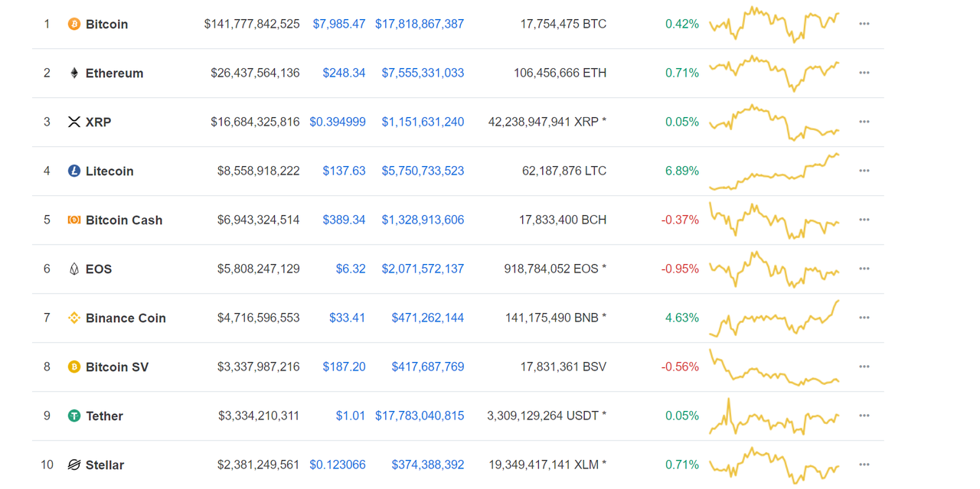Click Bitcoin Cash price $389.34

point(344,220)
